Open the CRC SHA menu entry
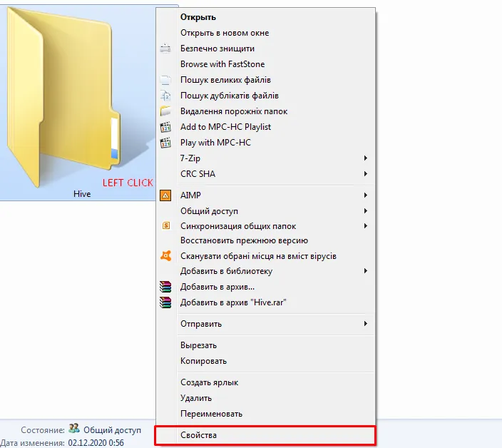Image resolution: width=502 pixels, height=448 pixels. [x=265, y=174]
